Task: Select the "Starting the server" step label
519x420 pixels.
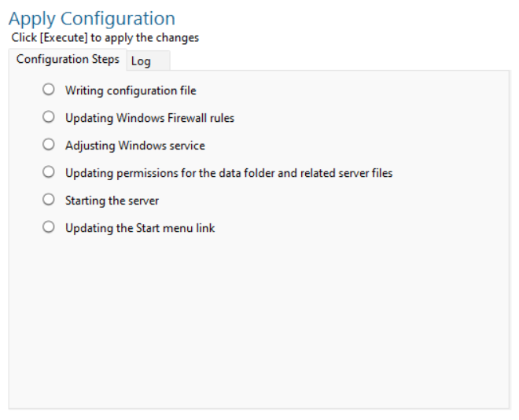Action: 112,201
